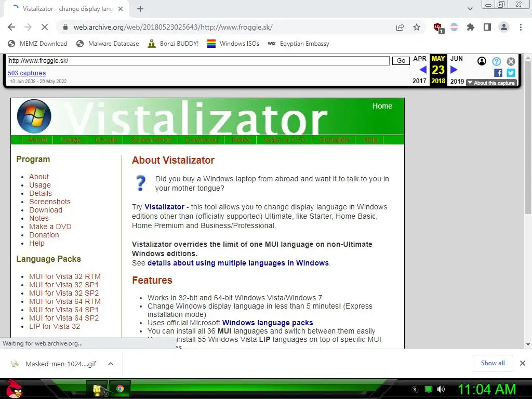
Task: Click the forward navigation arrow
Action: pos(28,27)
